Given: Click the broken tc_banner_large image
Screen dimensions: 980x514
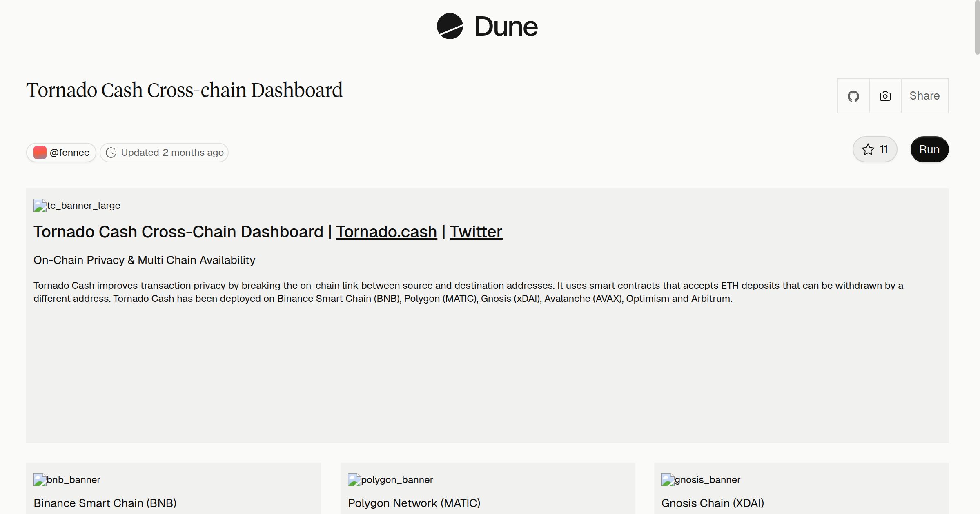Looking at the screenshot, I should point(77,206).
